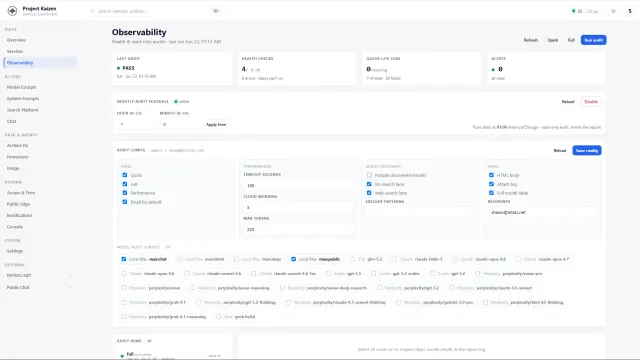Toggle the Full runs checkbox
640x360 pixels.
tap(125, 184)
